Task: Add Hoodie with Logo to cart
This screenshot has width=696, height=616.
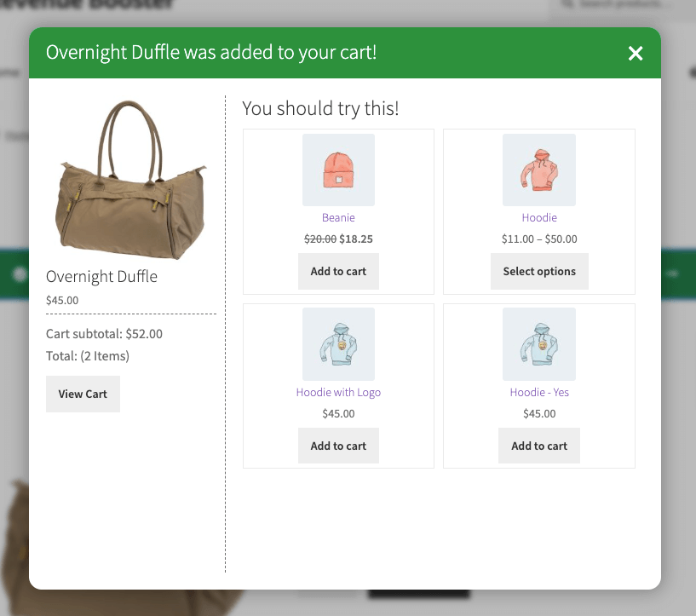Action: (338, 446)
